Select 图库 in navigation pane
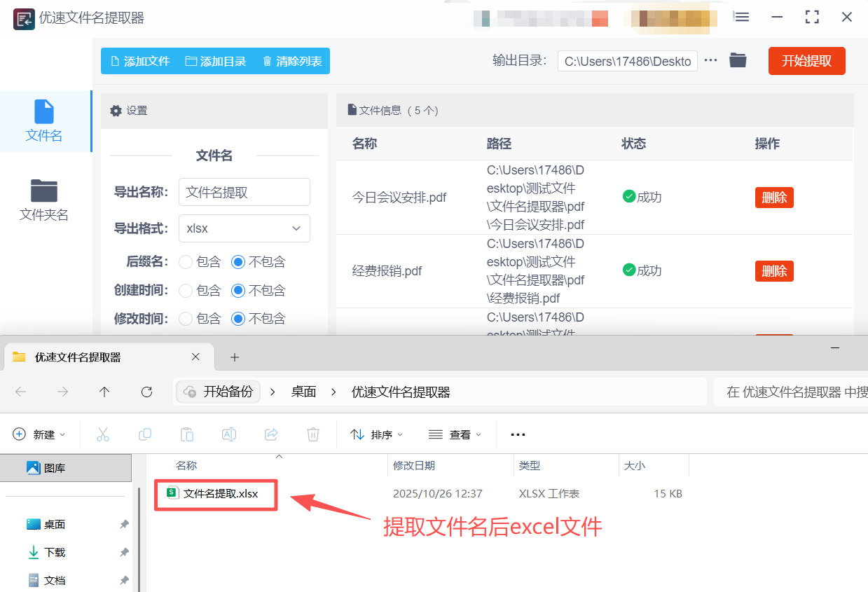The width and height of the screenshot is (868, 592). coord(66,468)
